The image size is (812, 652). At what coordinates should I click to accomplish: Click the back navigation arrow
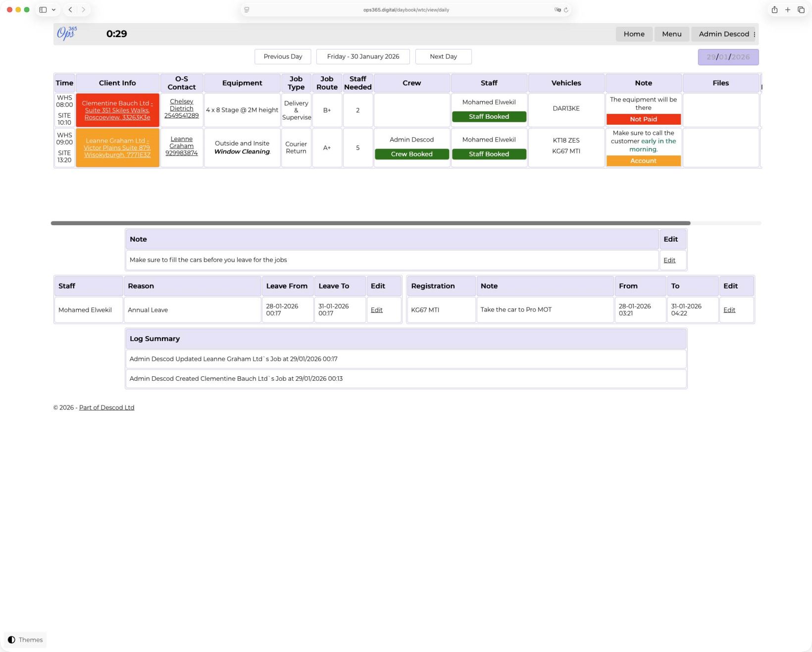[70, 9]
